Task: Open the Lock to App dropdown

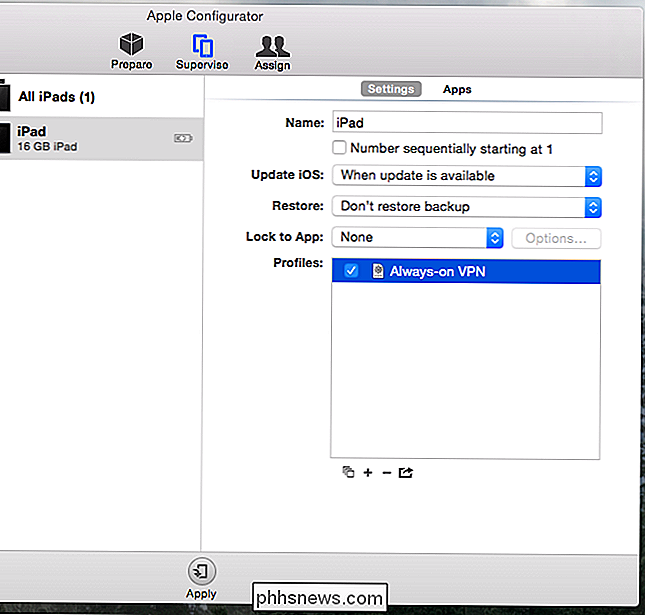Action: pos(418,237)
